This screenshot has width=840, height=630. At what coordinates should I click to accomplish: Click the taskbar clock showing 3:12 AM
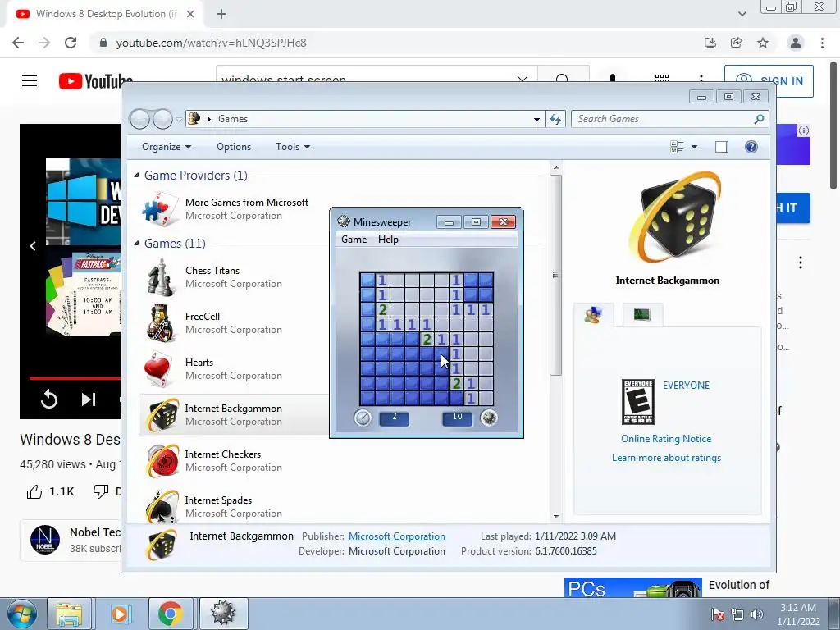click(x=798, y=614)
